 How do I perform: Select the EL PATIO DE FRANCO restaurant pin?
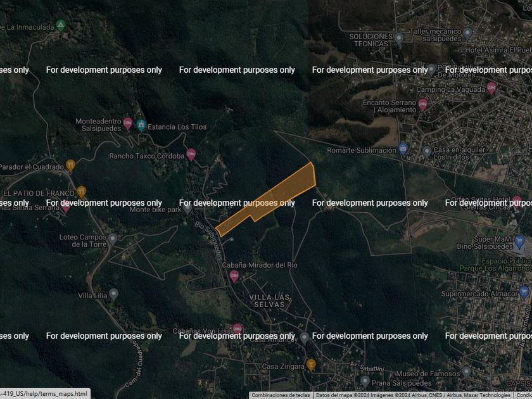tap(82, 192)
